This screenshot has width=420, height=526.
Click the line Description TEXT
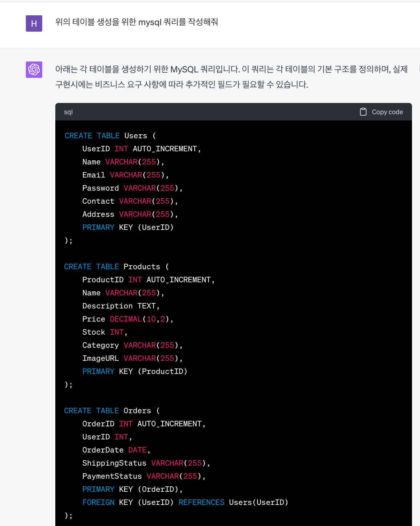121,306
